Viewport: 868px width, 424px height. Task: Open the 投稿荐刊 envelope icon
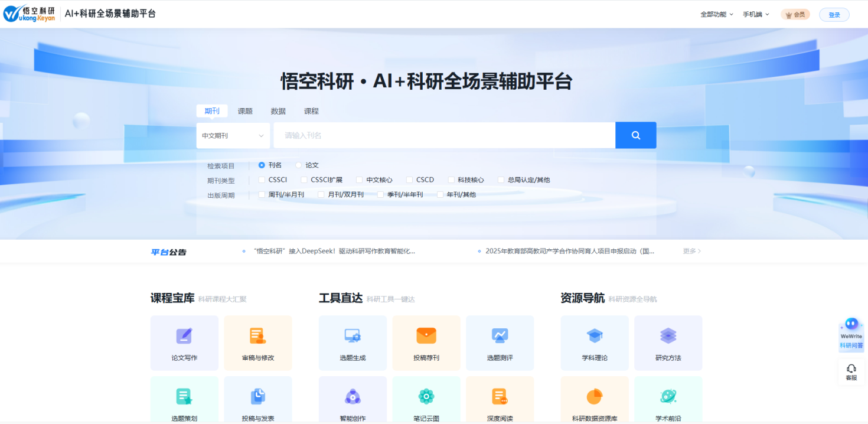tap(426, 336)
